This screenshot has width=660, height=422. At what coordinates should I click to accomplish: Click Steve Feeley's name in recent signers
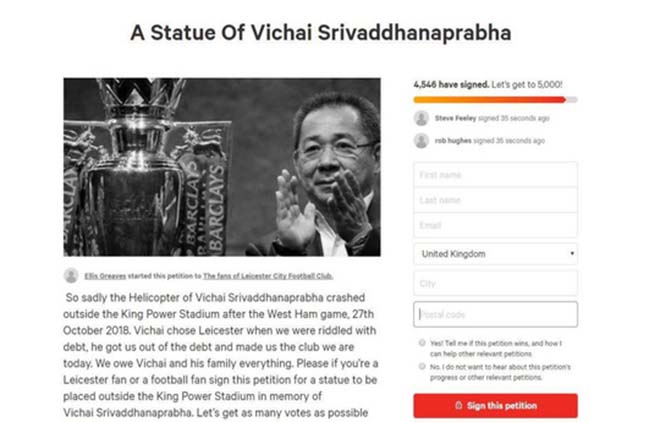tap(455, 118)
